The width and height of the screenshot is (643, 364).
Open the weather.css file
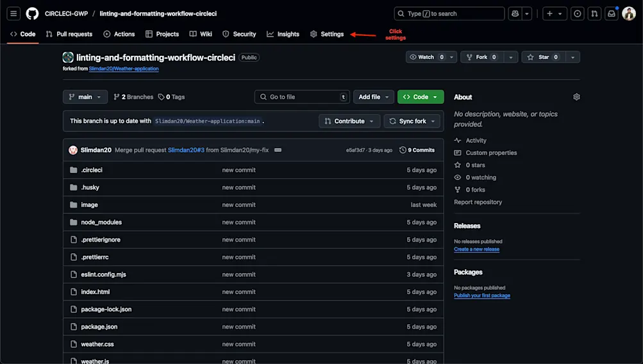pyautogui.click(x=97, y=344)
